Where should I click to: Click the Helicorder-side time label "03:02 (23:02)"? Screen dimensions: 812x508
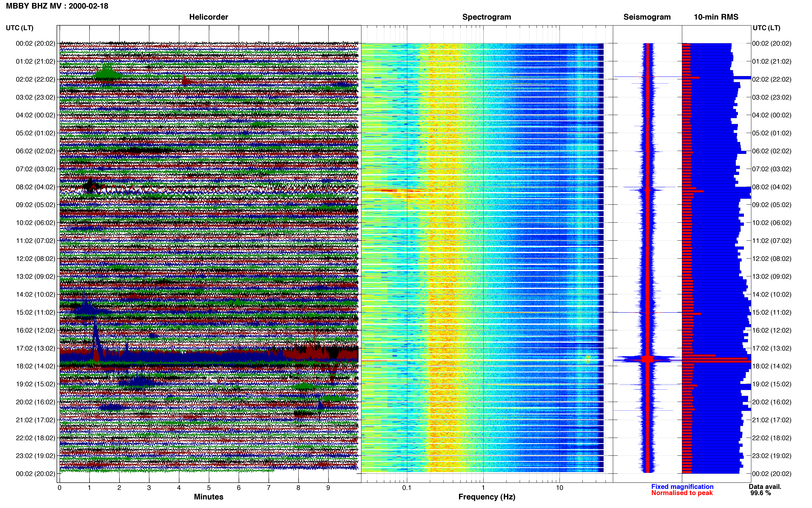(x=36, y=97)
